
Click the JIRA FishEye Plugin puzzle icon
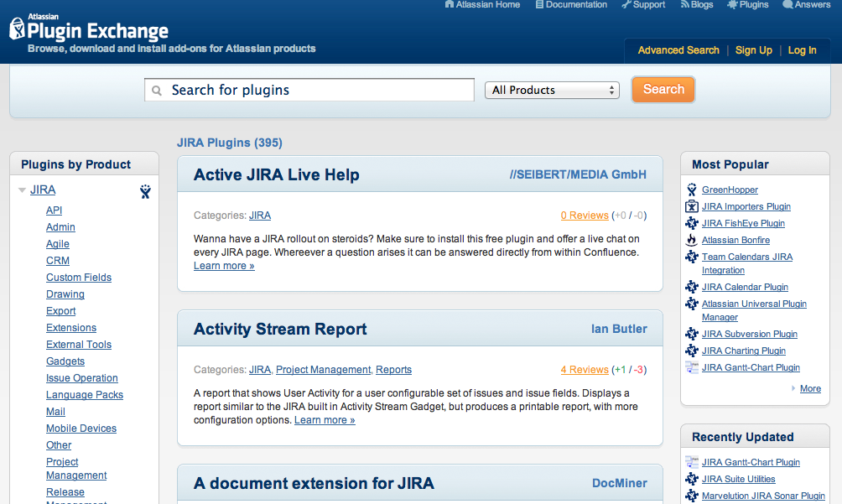pyautogui.click(x=692, y=223)
